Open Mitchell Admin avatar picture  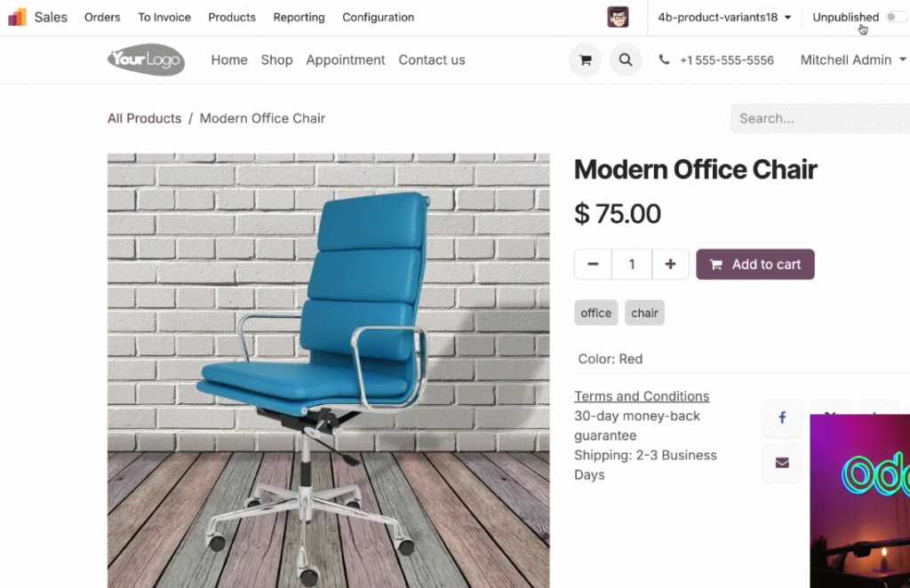tap(618, 17)
